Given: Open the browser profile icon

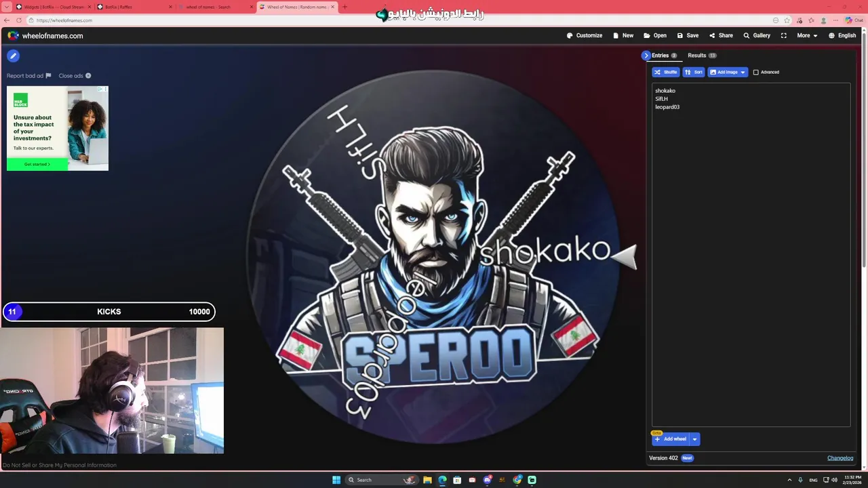Looking at the screenshot, I should click(823, 20).
